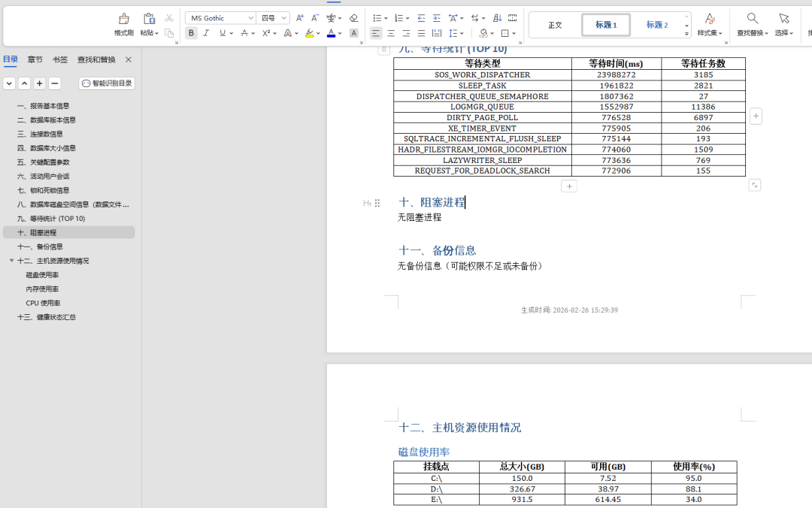Viewport: 812px width, 508px height.
Task: Clear formatting with eraser icon
Action: (353, 18)
